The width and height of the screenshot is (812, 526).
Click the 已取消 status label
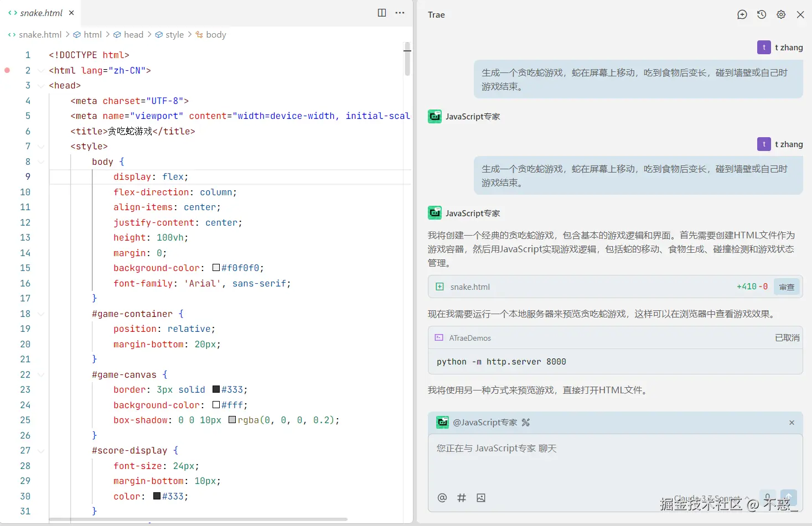tap(787, 337)
